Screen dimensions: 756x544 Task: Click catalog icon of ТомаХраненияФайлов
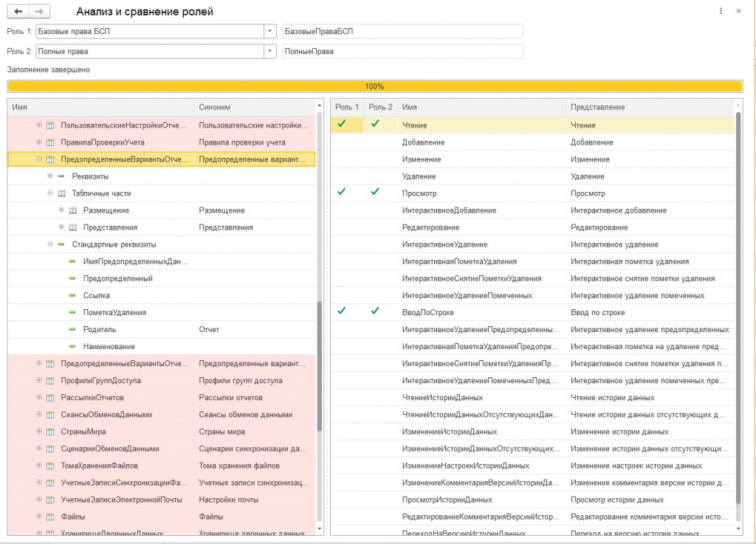pyautogui.click(x=50, y=466)
